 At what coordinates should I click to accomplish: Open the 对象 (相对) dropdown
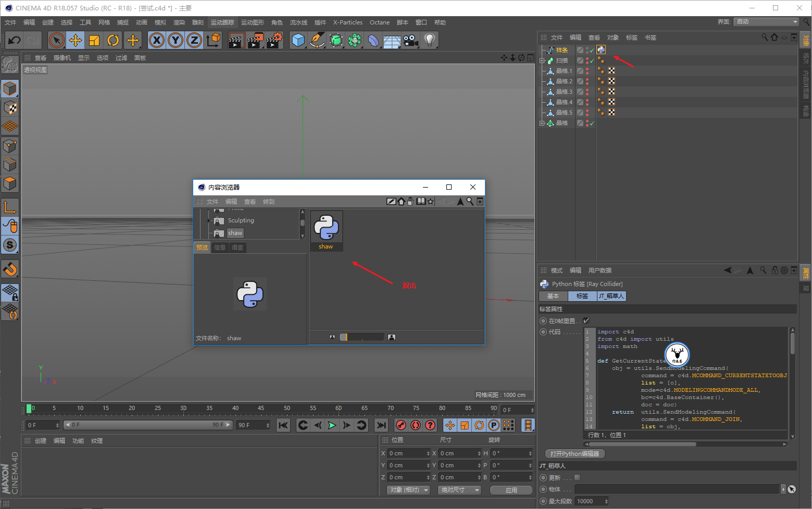coord(409,490)
